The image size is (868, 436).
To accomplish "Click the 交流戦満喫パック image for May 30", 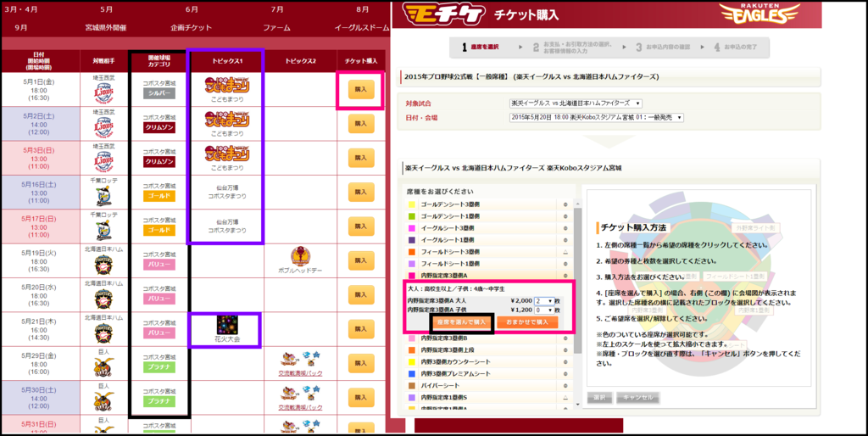I will pos(300,394).
